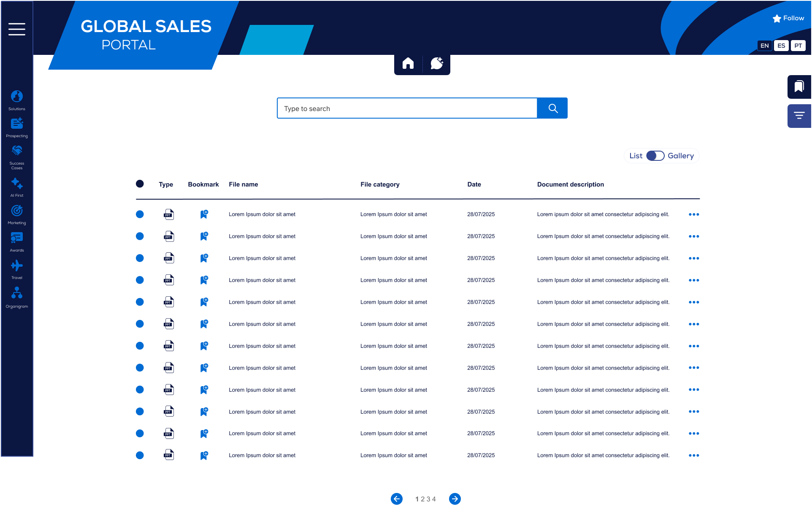The height and width of the screenshot is (517, 812).
Task: Switch language to EN
Action: coord(764,46)
